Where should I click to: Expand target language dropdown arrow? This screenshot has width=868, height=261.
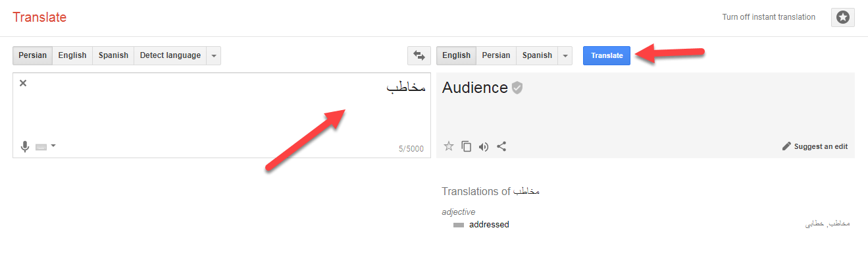(565, 55)
